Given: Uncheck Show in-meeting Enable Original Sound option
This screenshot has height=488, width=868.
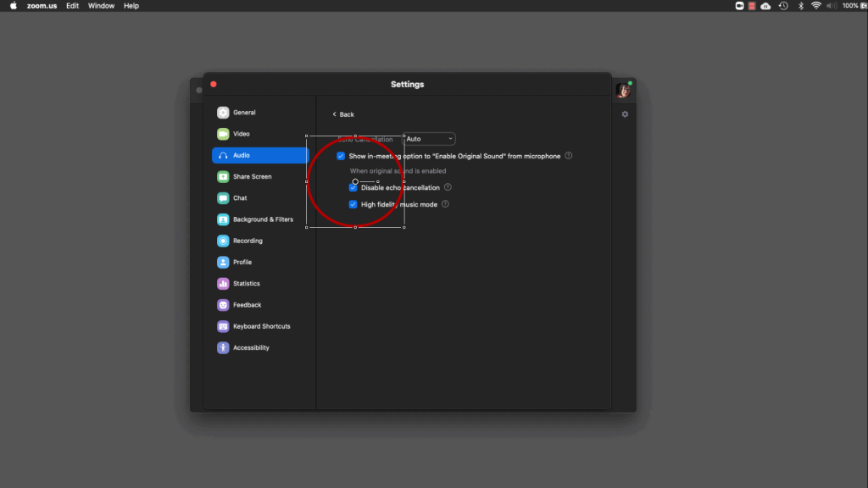Looking at the screenshot, I should click(341, 156).
